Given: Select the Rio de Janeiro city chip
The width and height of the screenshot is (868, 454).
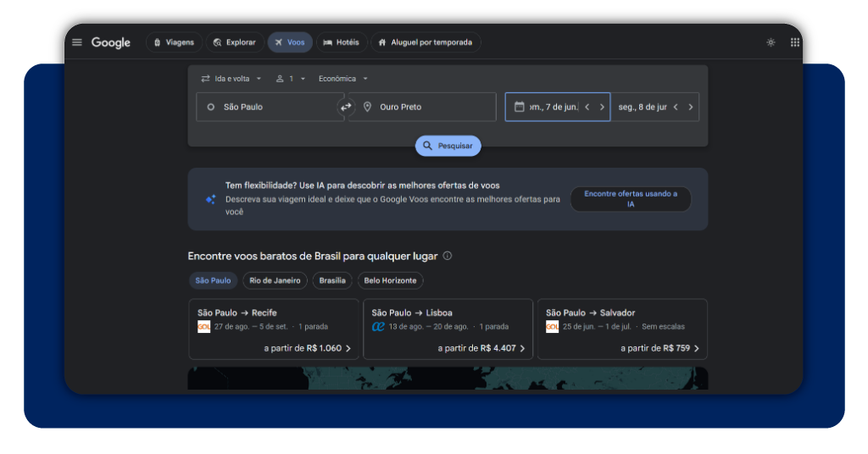Looking at the screenshot, I should 275,281.
